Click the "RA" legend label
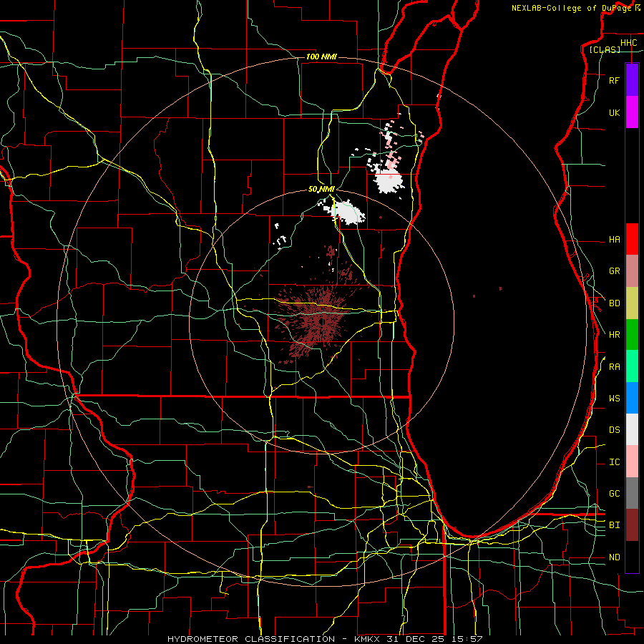This screenshot has height=644, width=644. [614, 367]
